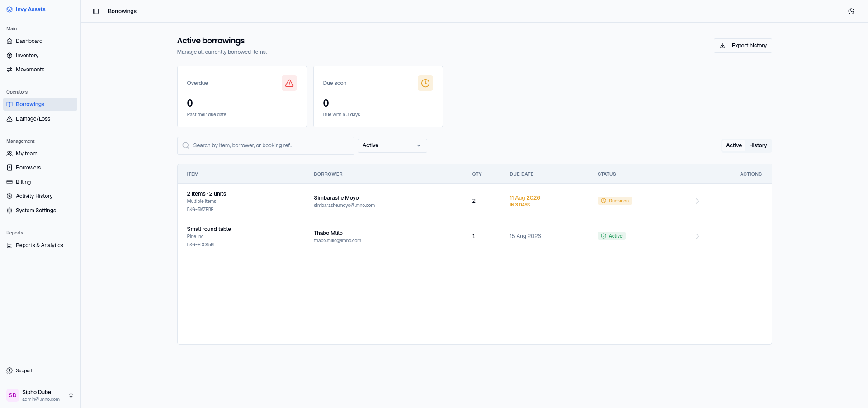Click the borrowings search field
The width and height of the screenshot is (868, 408).
pos(266,145)
